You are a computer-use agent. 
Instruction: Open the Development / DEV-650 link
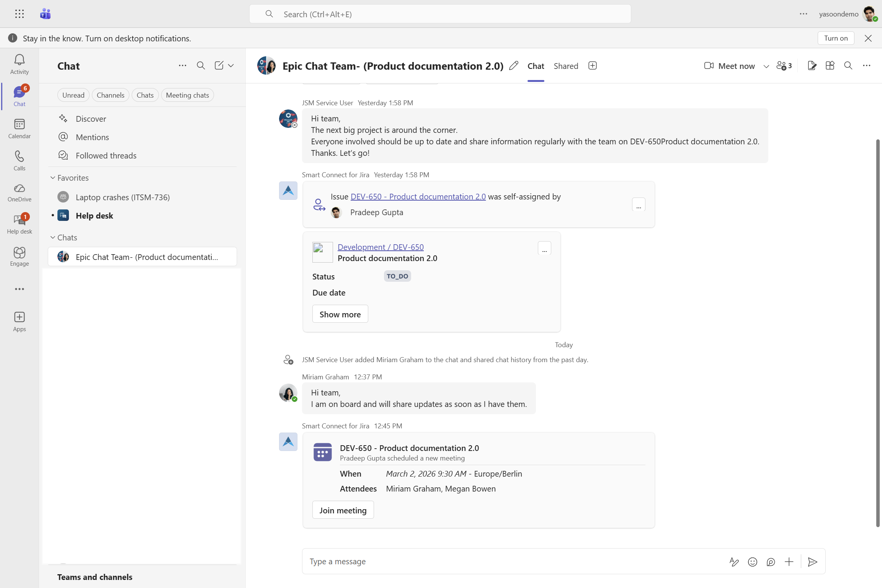[381, 247]
